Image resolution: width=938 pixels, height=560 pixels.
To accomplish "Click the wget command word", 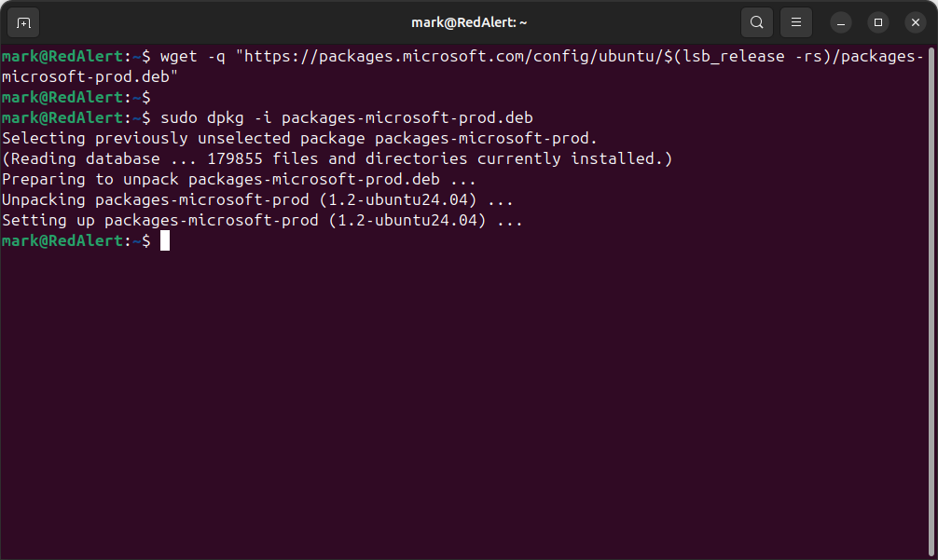I will pos(179,56).
